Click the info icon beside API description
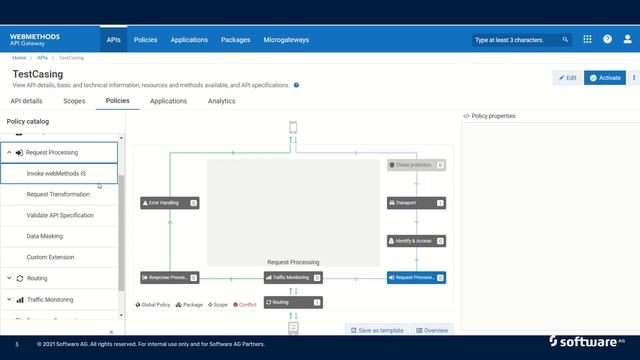The width and height of the screenshot is (640, 360). [296, 85]
